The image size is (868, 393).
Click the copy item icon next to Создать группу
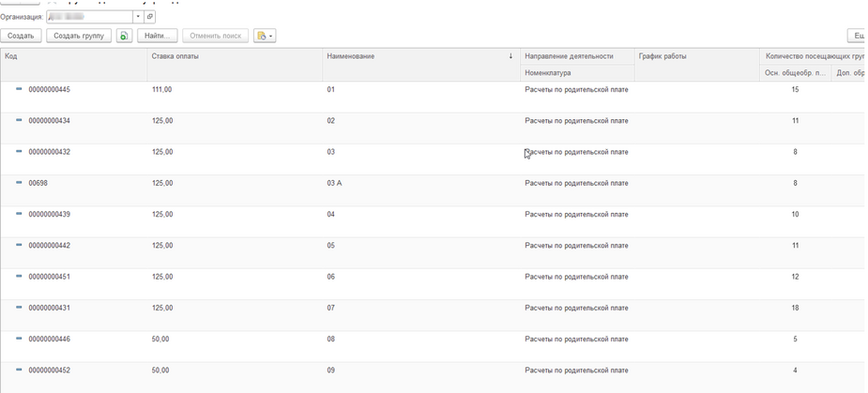tap(124, 36)
